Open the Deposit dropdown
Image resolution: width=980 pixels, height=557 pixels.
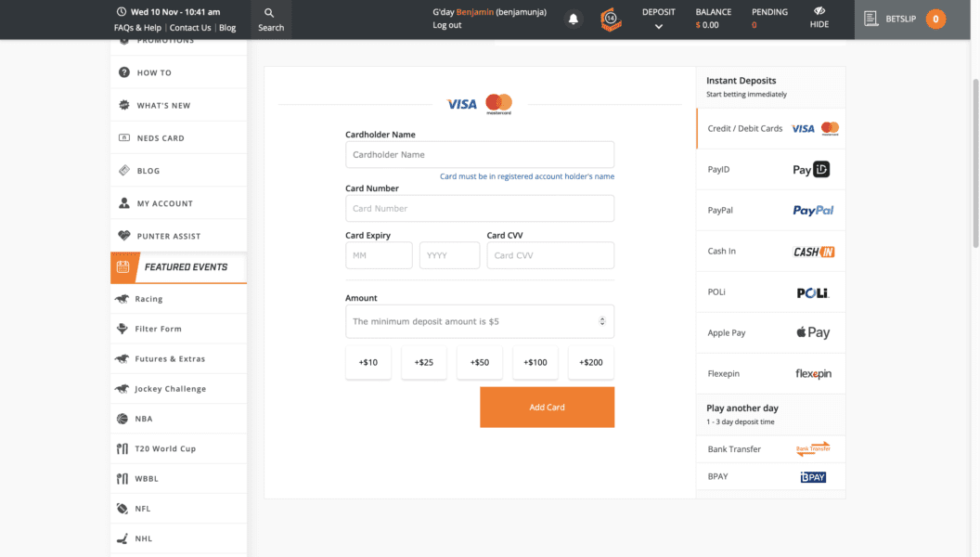(659, 19)
